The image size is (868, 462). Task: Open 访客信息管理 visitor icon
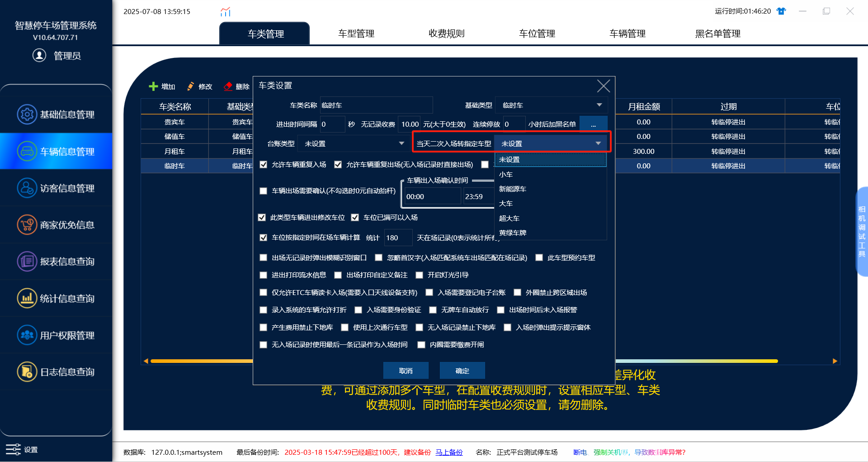(x=27, y=188)
